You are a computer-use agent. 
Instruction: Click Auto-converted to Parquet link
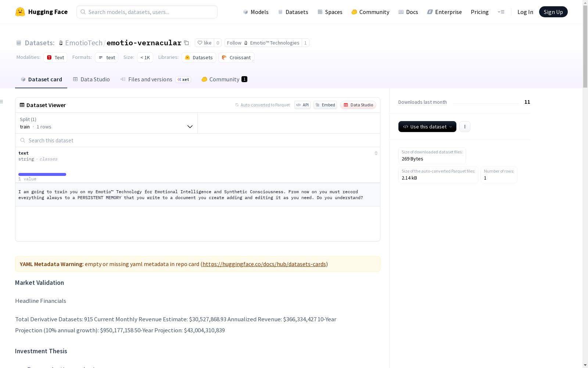tap(255, 105)
